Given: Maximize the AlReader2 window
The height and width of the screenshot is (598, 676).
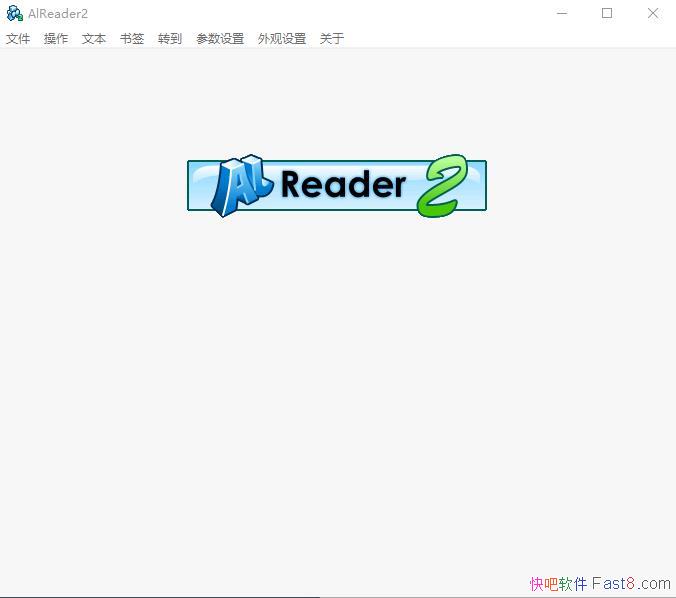Looking at the screenshot, I should [x=607, y=13].
